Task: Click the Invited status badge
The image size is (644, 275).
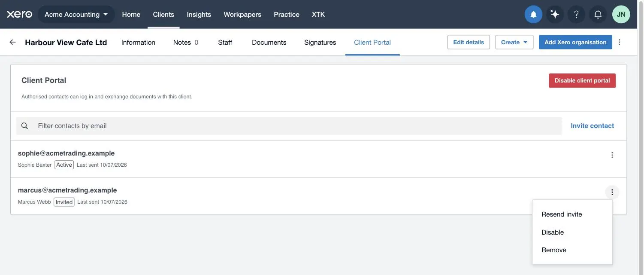Action: tap(64, 202)
